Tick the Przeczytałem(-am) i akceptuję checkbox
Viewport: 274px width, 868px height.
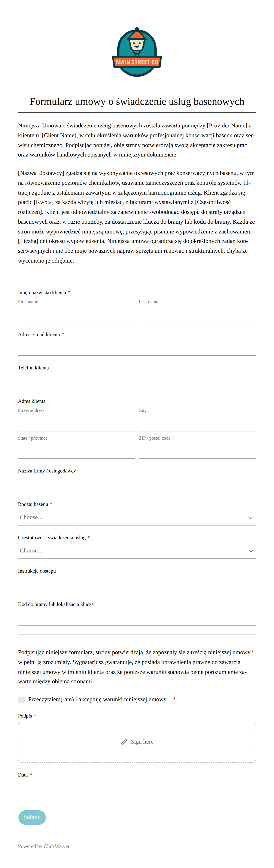(x=22, y=700)
